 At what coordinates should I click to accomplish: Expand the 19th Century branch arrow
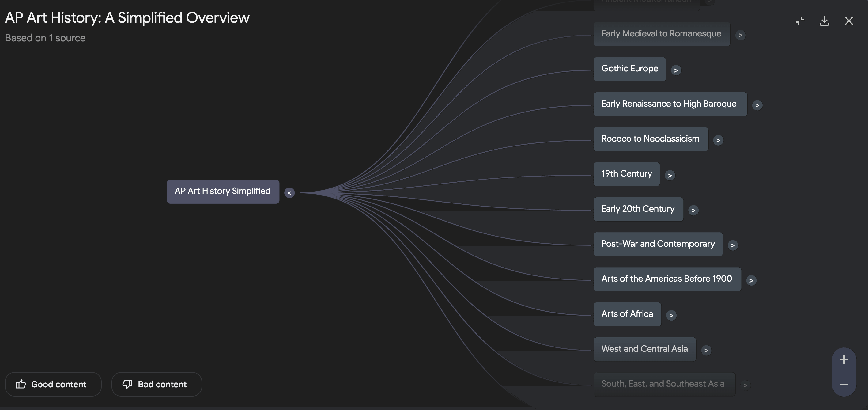coord(670,175)
